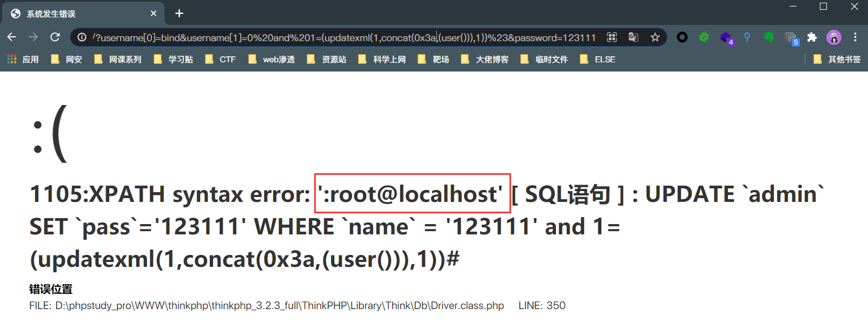Click the Driver.class.php file path
Viewport: 868px width, 321px height.
pyautogui.click(x=267, y=305)
